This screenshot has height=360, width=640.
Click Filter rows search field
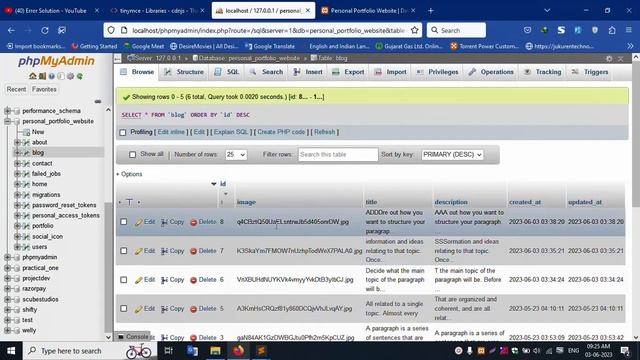pyautogui.click(x=338, y=155)
